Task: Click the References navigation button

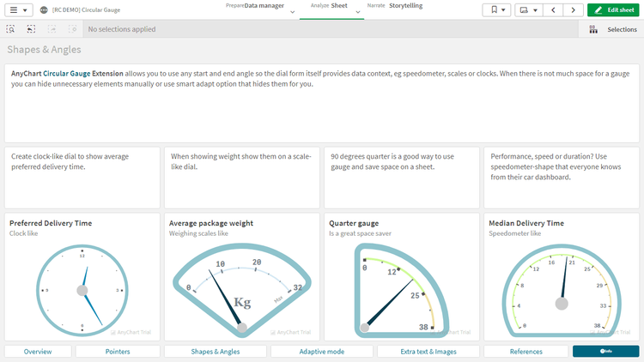Action: [526, 351]
